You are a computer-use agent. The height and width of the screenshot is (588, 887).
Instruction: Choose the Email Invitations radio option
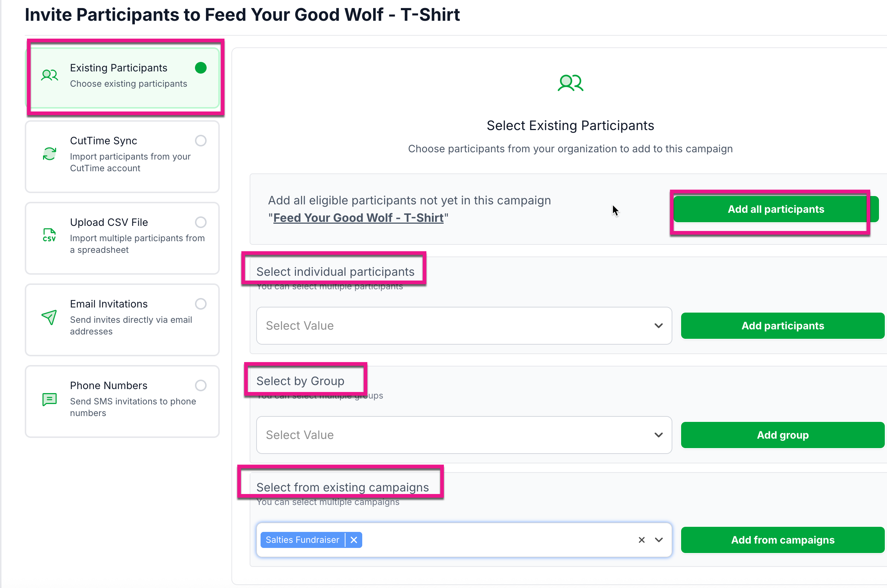click(x=201, y=304)
